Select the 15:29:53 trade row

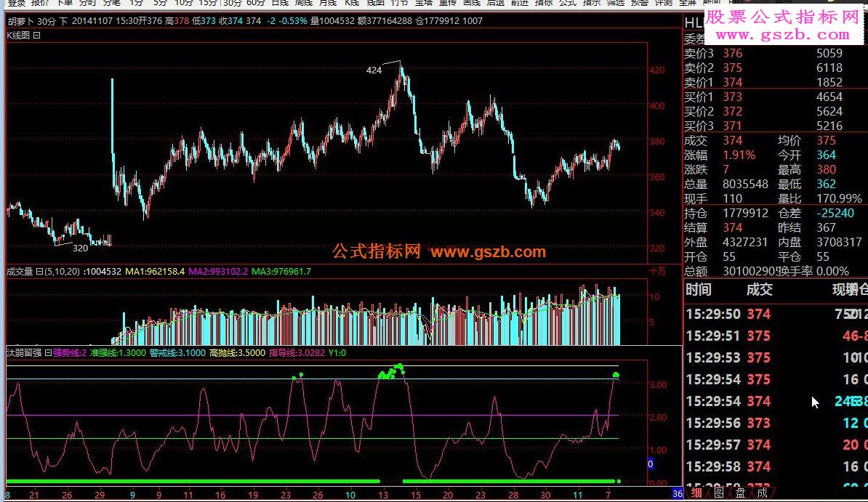pyautogui.click(x=776, y=358)
